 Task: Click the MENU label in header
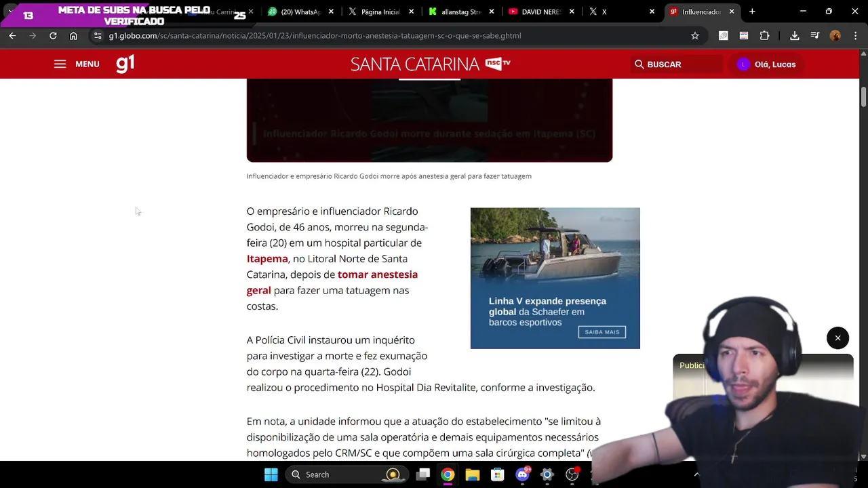click(87, 64)
